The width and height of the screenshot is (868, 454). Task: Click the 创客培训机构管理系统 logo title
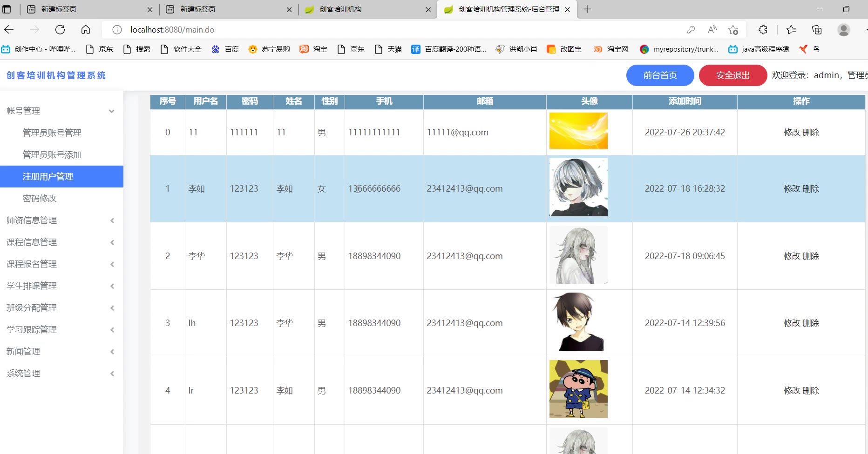click(x=56, y=75)
